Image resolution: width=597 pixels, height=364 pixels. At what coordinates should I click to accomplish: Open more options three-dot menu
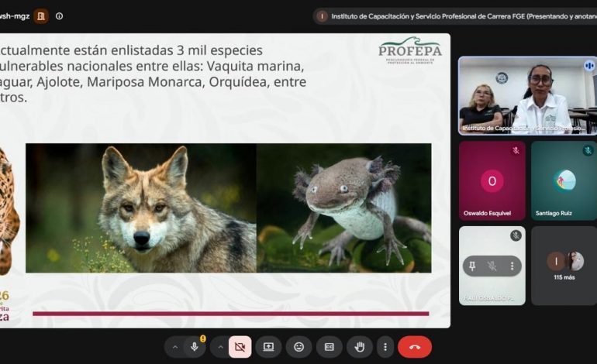click(385, 347)
